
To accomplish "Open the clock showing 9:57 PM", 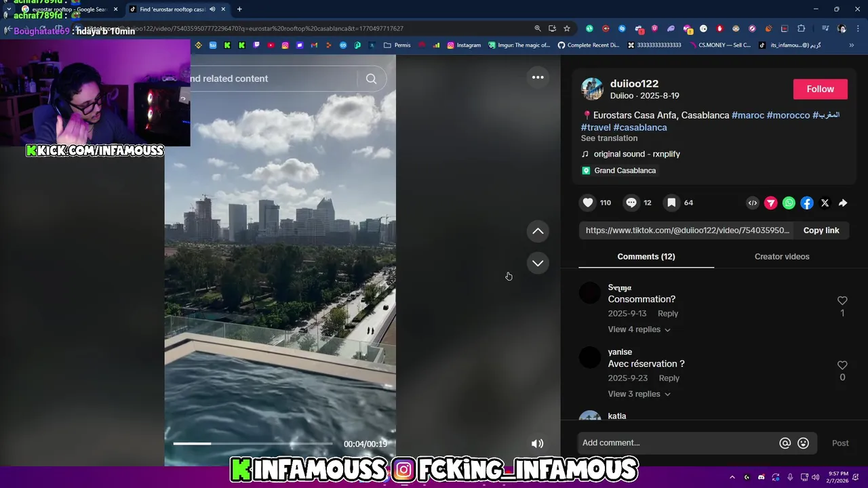I will point(838,477).
